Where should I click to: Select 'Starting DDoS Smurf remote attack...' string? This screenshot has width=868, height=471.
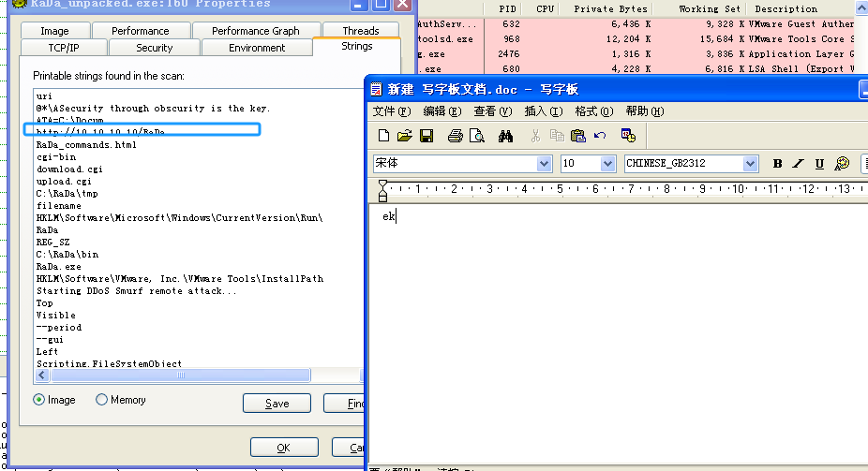136,290
